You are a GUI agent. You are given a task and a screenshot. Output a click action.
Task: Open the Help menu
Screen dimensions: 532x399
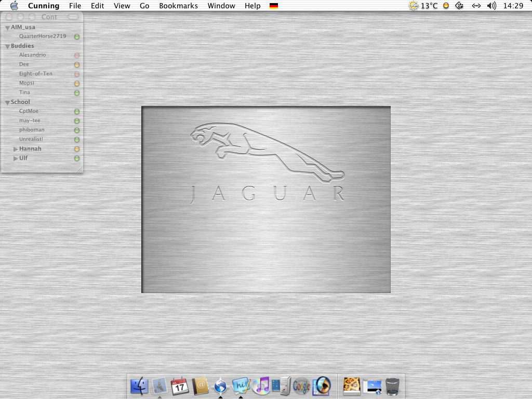pos(253,6)
